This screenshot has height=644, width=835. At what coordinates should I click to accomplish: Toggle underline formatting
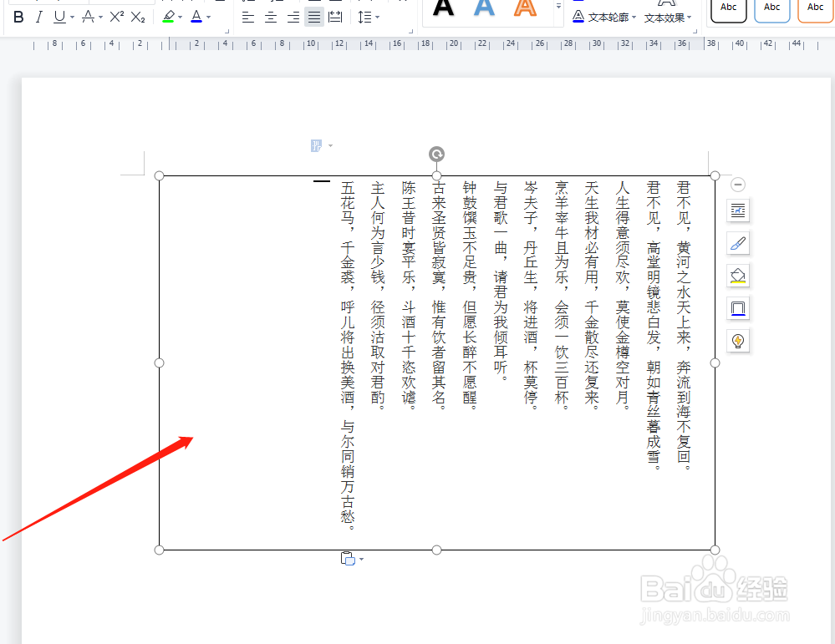(59, 16)
